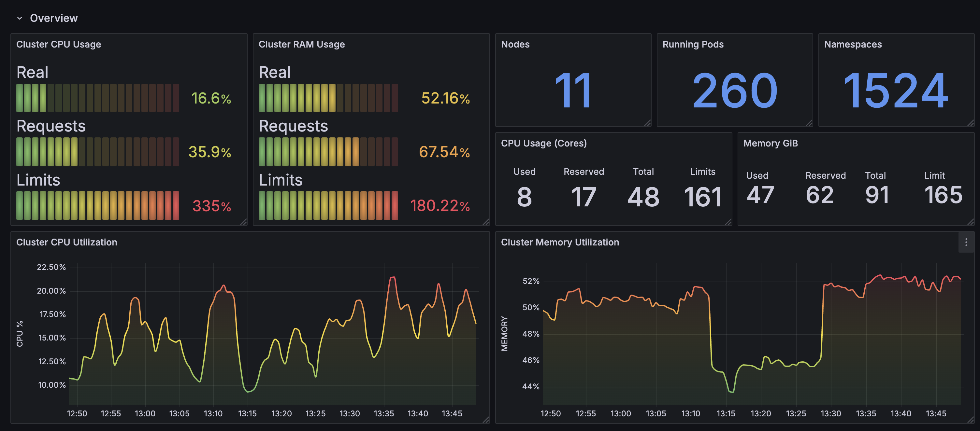This screenshot has width=980, height=431.
Task: Click the CPU cores Reserved value 17
Action: click(x=584, y=197)
